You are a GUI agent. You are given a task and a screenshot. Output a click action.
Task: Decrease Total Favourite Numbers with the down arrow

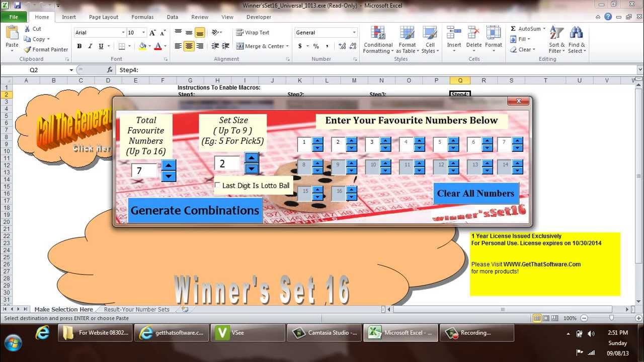[169, 176]
